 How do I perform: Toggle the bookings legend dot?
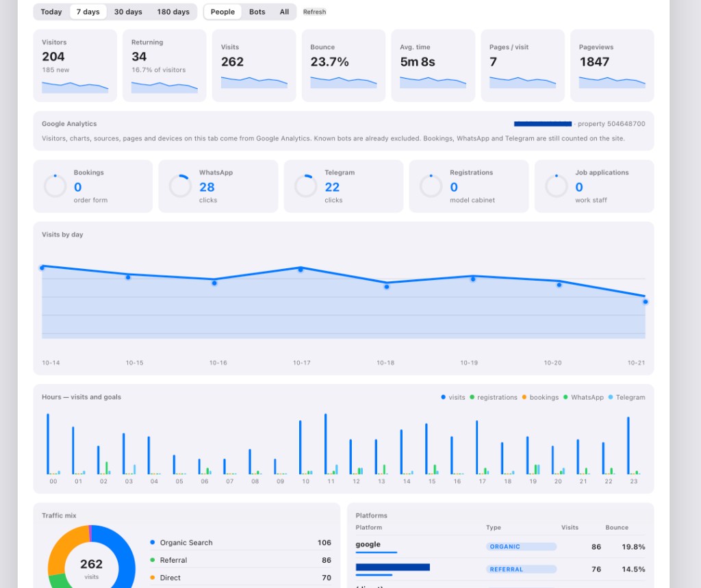pyautogui.click(x=524, y=397)
